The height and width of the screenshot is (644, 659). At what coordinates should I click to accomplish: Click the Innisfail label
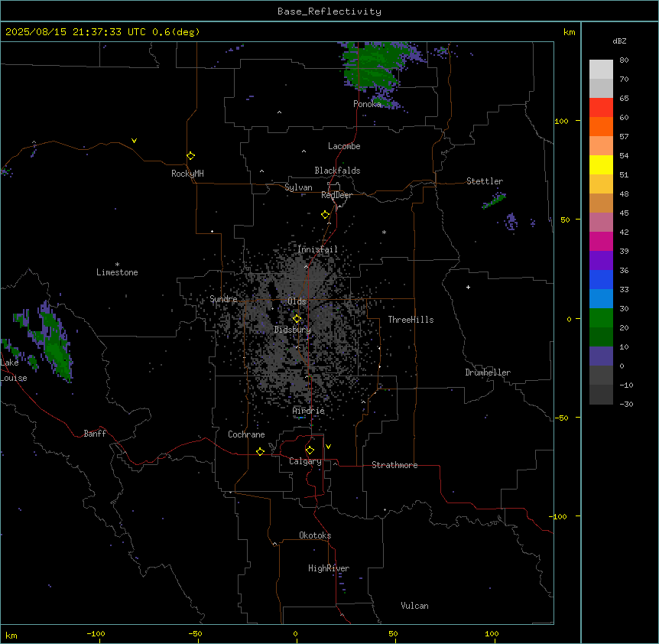coord(317,249)
